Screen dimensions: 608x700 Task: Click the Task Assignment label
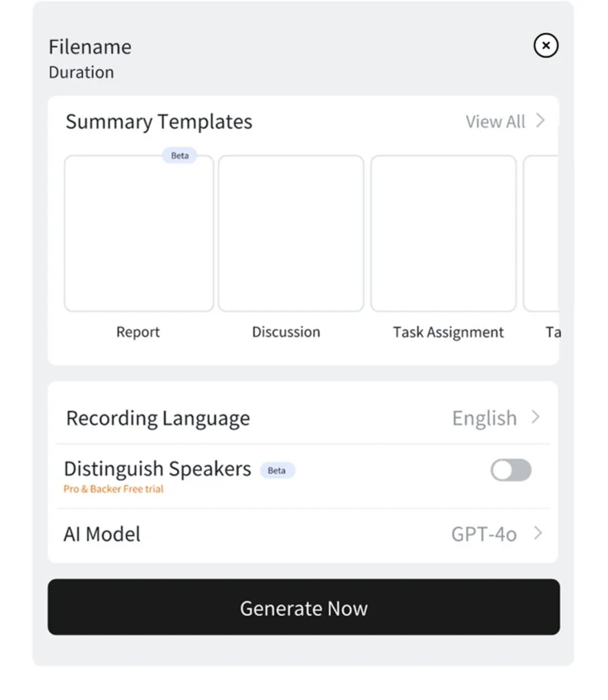point(448,332)
